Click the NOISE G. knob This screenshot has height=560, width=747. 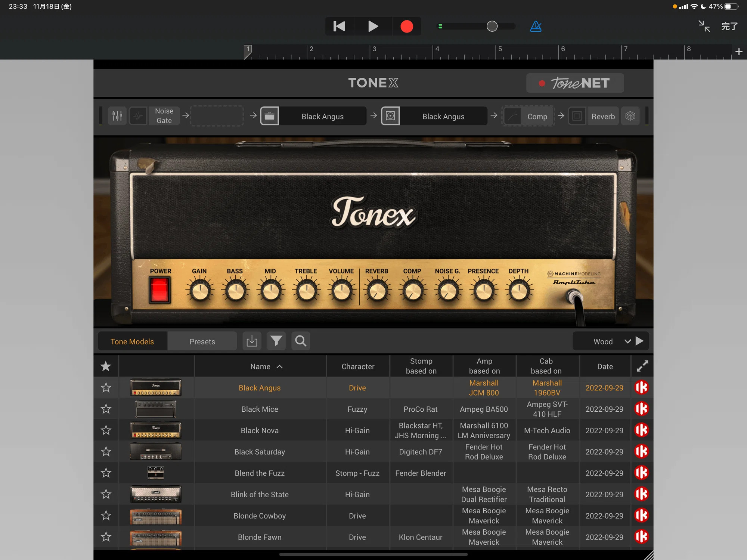point(448,291)
